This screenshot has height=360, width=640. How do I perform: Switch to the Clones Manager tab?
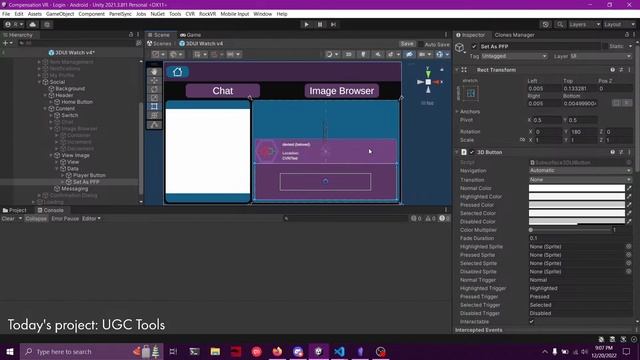tap(514, 35)
